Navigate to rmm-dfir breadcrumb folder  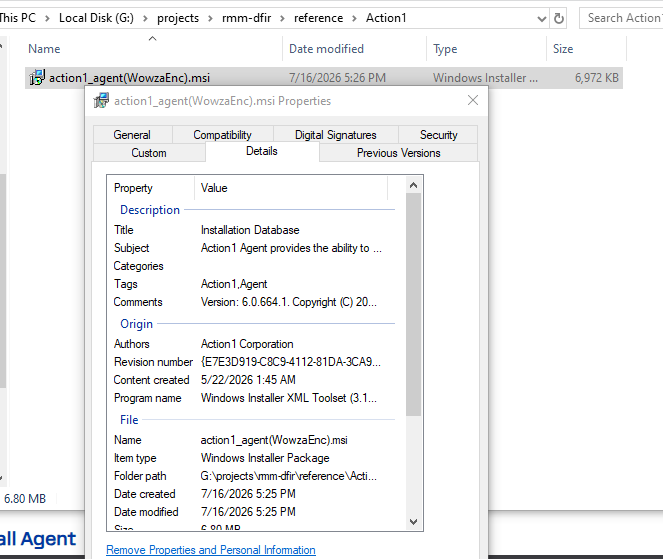pyautogui.click(x=247, y=18)
